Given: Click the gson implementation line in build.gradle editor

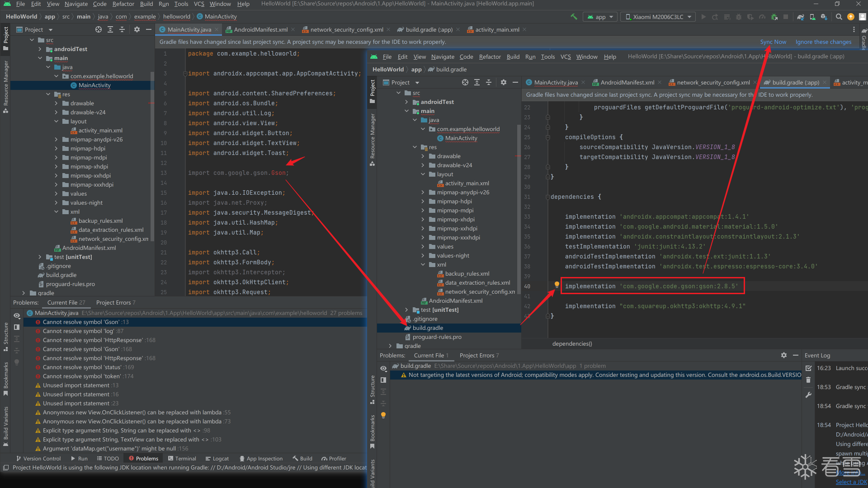Looking at the screenshot, I should (x=651, y=286).
